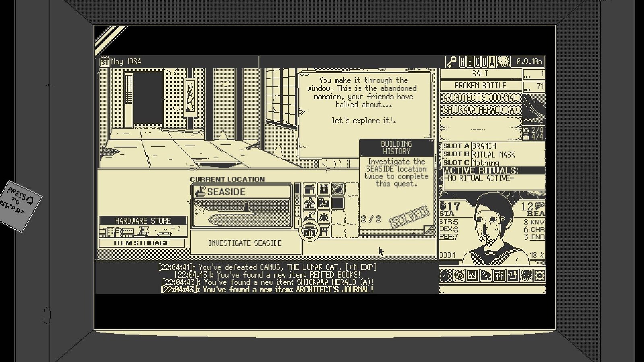Select the forest trees location icon
The image size is (644, 362).
tap(324, 217)
